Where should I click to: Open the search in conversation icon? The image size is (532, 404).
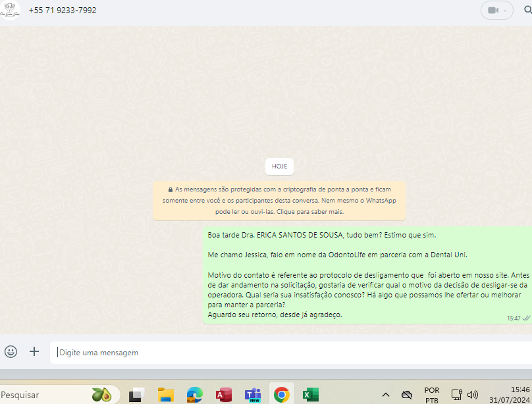(528, 10)
